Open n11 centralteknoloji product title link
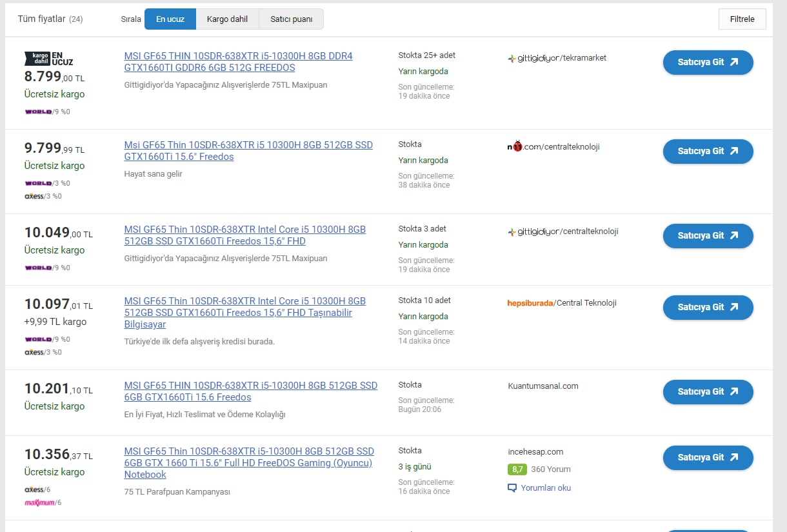Image resolution: width=787 pixels, height=532 pixels. click(x=248, y=151)
